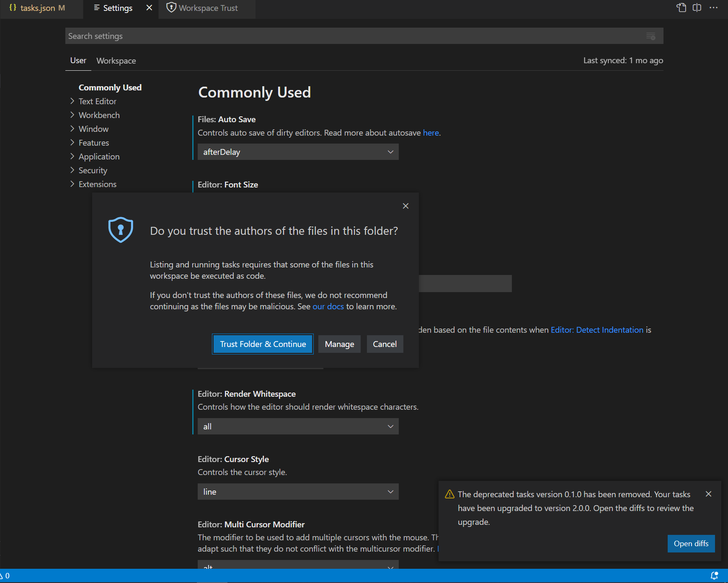Click the 'Last synced: 1 mo ago' text

point(623,60)
